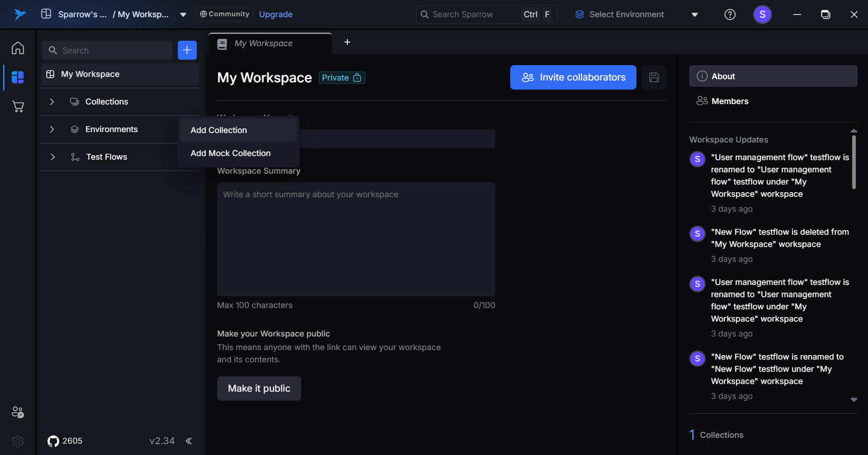Expand the Test Flows section
Screen dimensions: 868x455
coord(52,157)
